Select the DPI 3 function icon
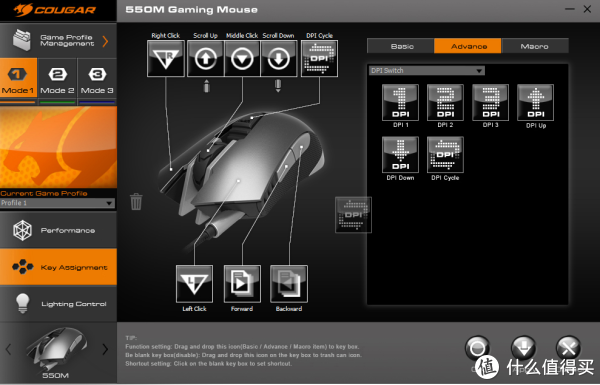This screenshot has height=385, width=600. pos(491,103)
